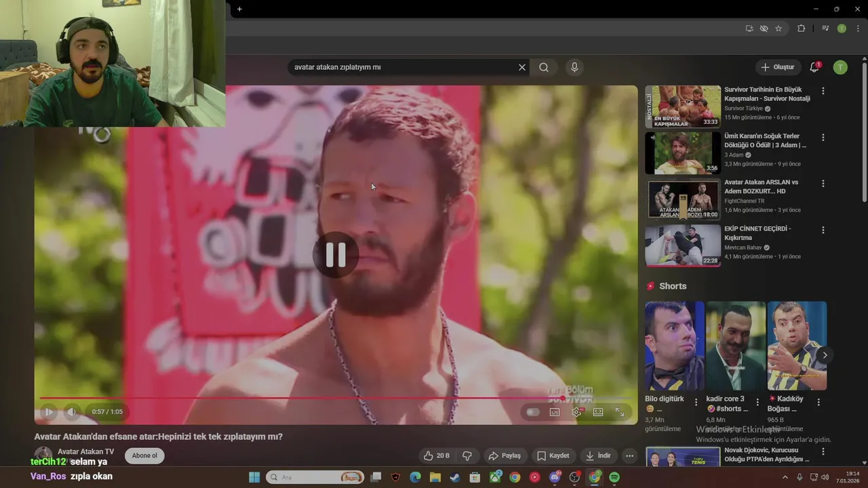Click the YouTube search magnifier button
The image size is (868, 488).
pyautogui.click(x=544, y=67)
